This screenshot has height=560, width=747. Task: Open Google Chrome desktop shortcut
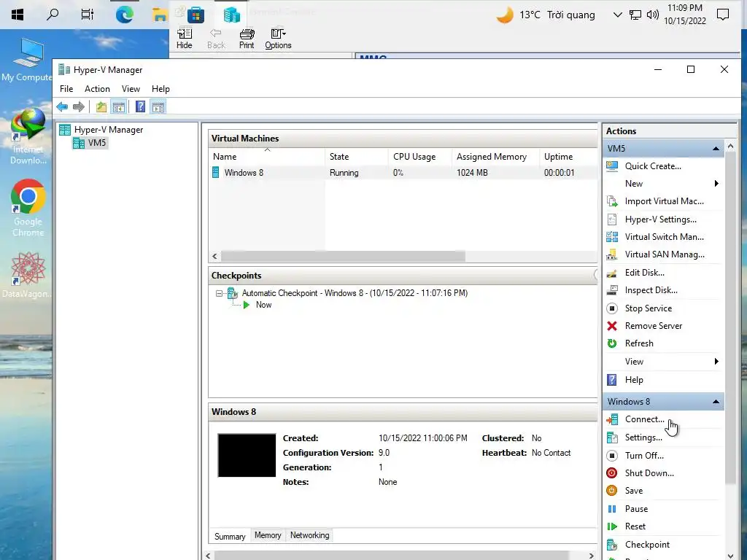pyautogui.click(x=28, y=208)
